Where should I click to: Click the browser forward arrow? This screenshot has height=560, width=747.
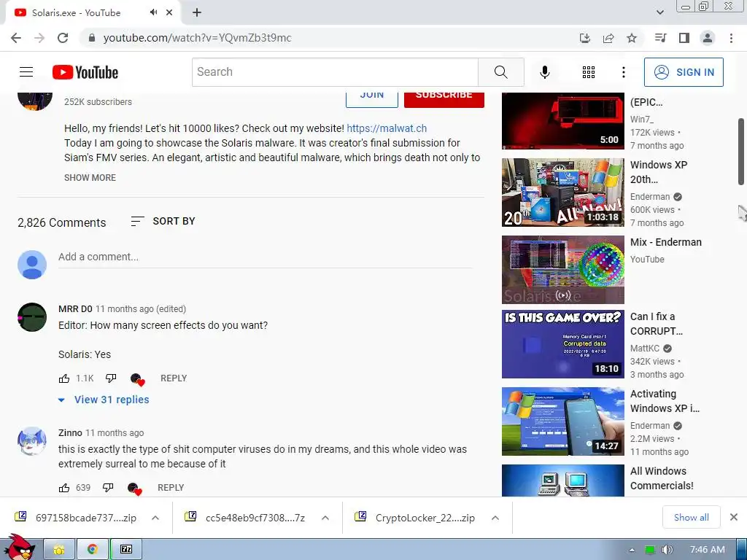39,38
